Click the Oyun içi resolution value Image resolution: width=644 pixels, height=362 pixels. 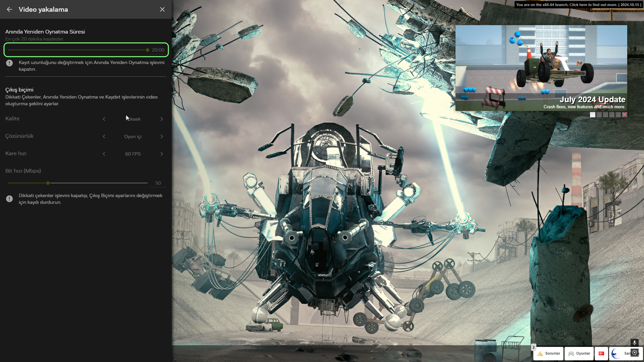point(133,136)
